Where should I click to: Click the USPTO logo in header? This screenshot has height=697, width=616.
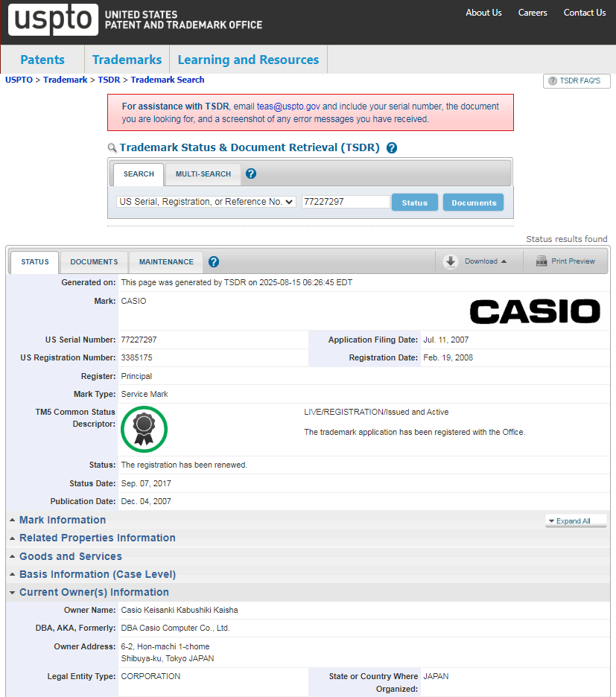click(53, 20)
